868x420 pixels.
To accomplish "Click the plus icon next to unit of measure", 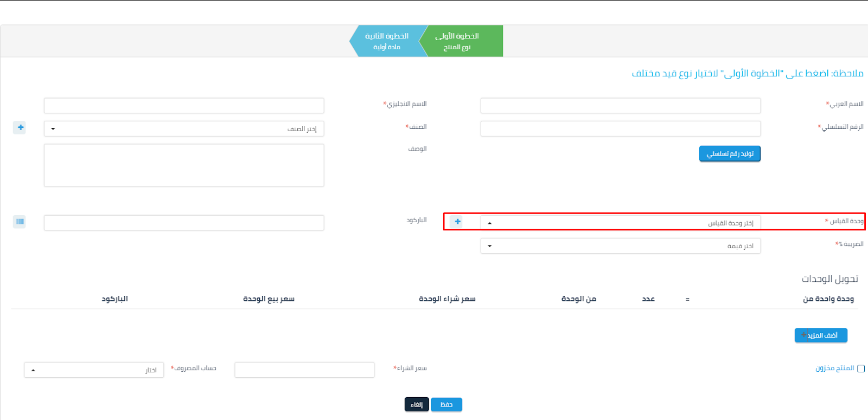I will pos(458,222).
